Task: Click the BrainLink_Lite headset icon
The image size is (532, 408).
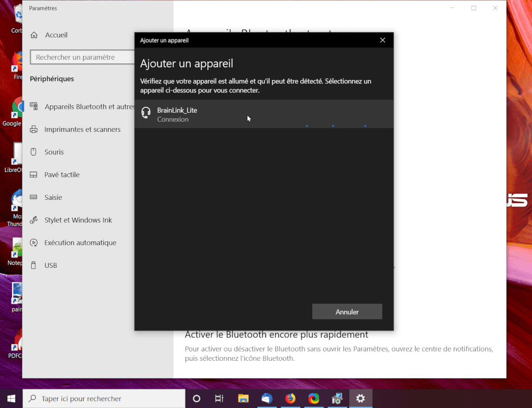Action: coord(147,113)
